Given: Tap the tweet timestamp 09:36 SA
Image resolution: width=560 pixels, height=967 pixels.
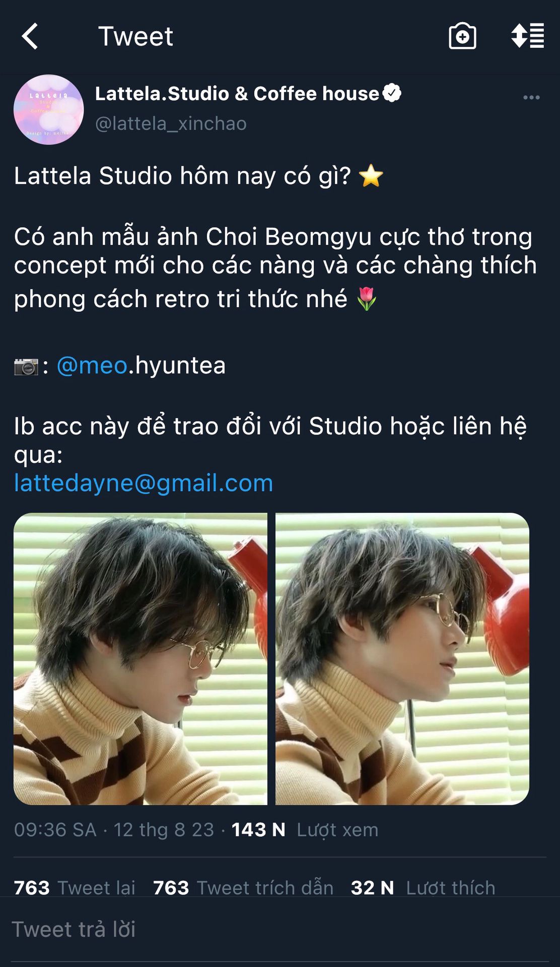Looking at the screenshot, I should tap(55, 830).
